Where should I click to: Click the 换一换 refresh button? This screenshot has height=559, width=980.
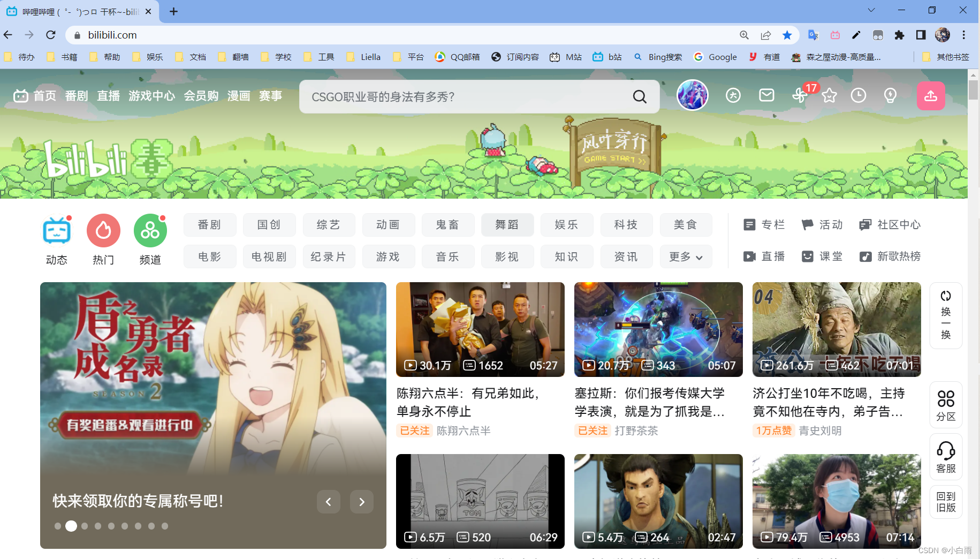click(946, 315)
